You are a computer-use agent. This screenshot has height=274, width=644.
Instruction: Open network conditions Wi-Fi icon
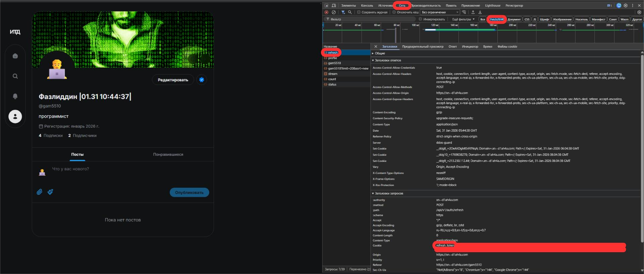tap(464, 12)
